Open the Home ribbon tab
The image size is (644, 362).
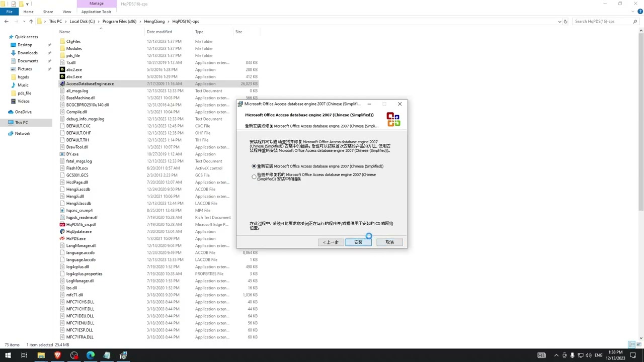click(x=28, y=12)
